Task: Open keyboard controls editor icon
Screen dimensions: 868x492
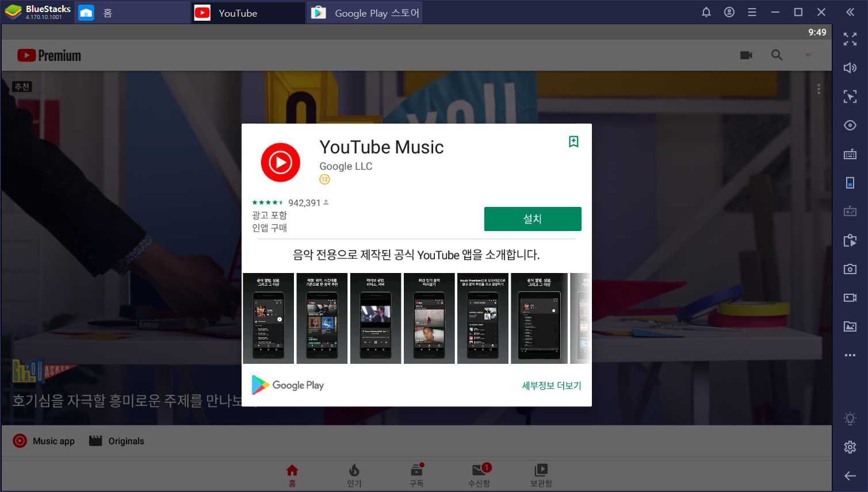Action: [850, 154]
